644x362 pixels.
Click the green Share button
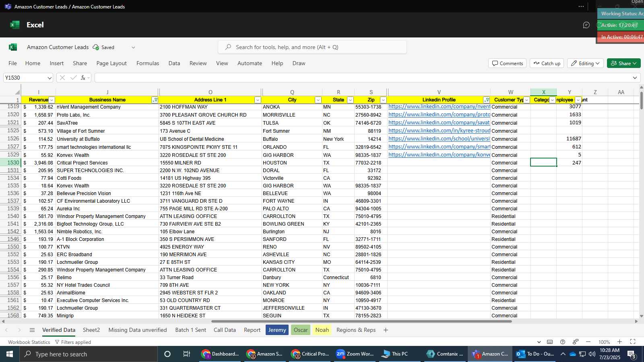click(x=623, y=63)
